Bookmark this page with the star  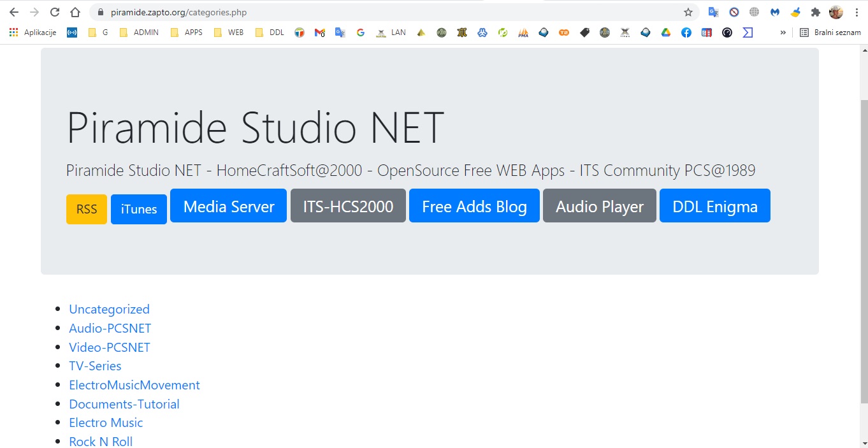pyautogui.click(x=688, y=12)
